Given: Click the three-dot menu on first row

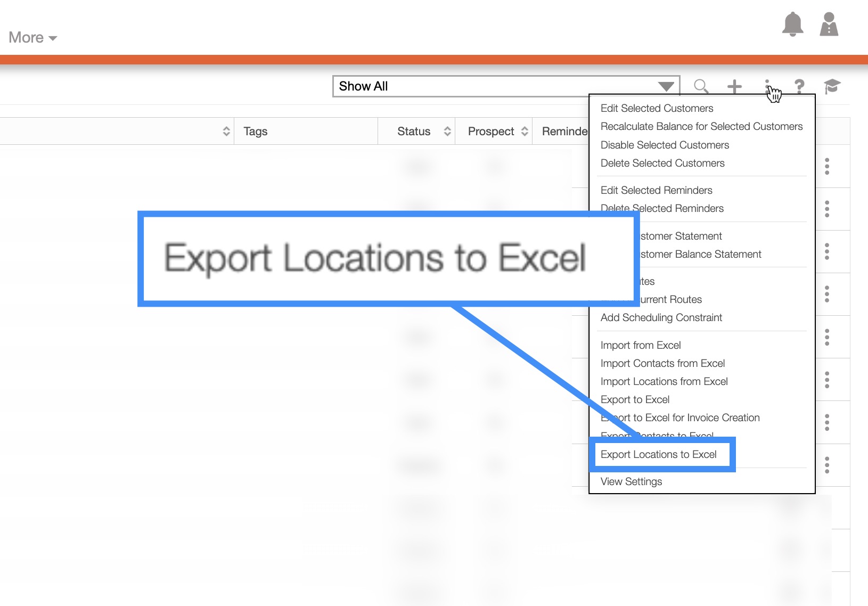Looking at the screenshot, I should coord(827,166).
